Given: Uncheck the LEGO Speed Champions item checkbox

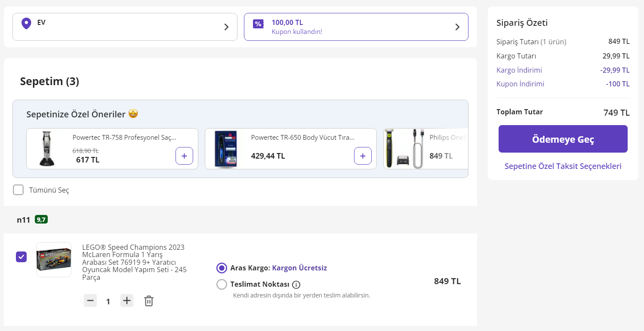Looking at the screenshot, I should coord(21,257).
